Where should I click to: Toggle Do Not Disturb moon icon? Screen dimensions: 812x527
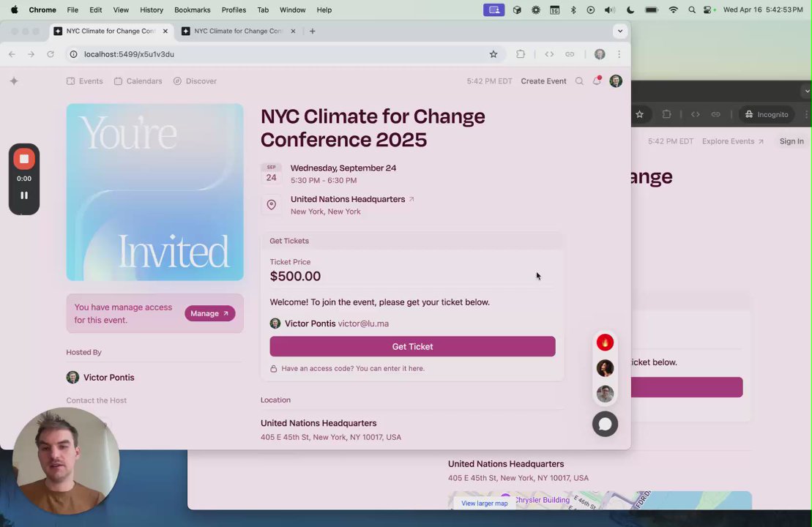(x=630, y=10)
